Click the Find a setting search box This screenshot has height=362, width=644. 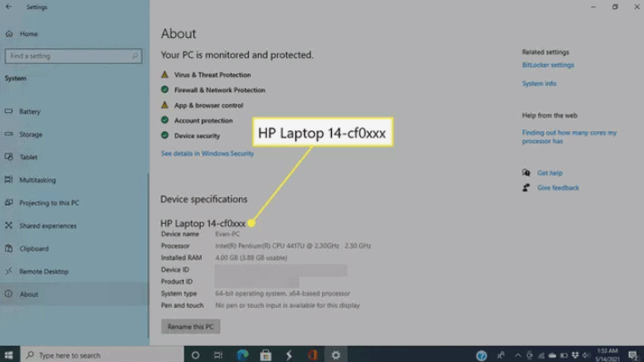click(73, 56)
